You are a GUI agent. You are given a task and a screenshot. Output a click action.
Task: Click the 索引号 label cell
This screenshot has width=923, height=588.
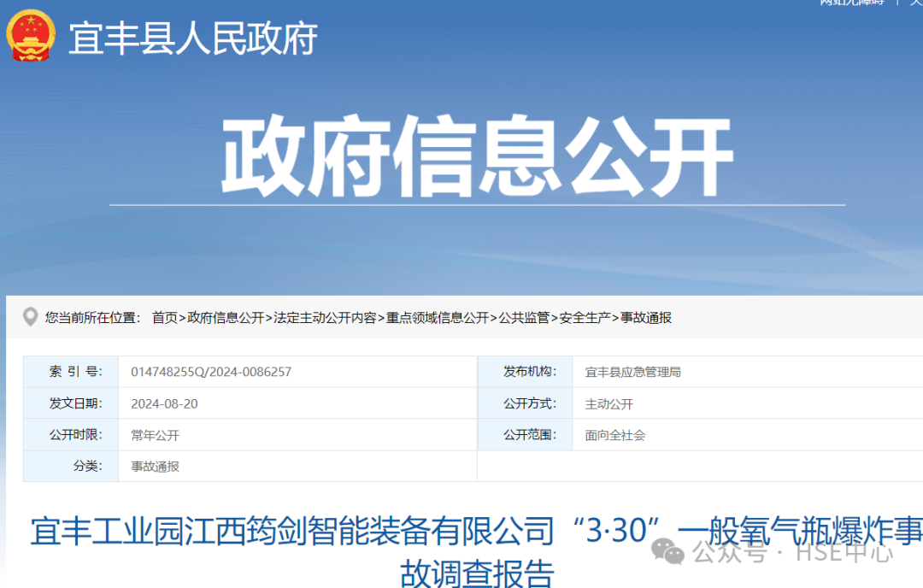coord(71,372)
